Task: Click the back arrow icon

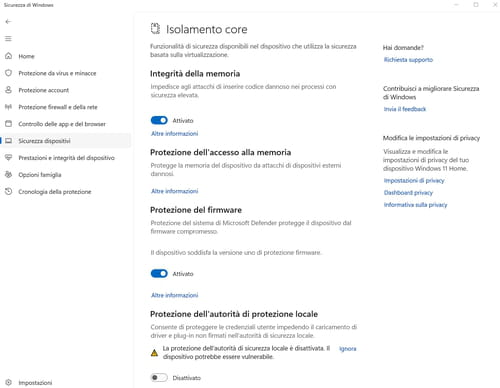Action: click(x=8, y=22)
